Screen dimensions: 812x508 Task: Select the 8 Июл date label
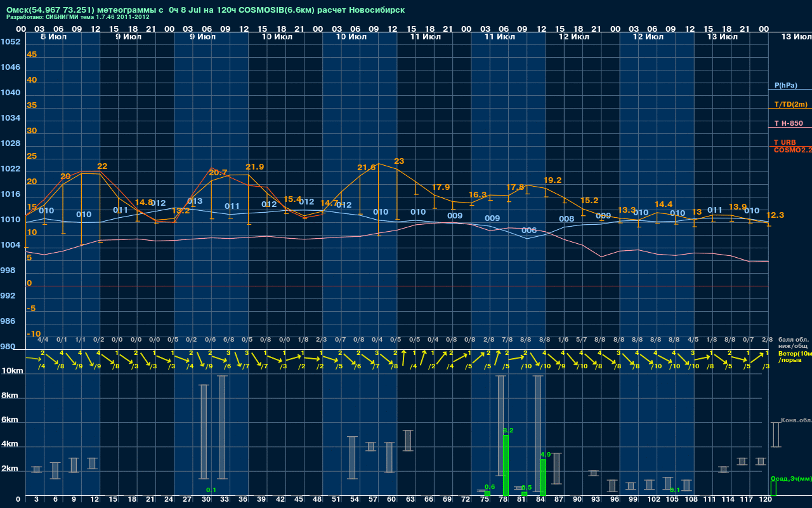[52, 37]
